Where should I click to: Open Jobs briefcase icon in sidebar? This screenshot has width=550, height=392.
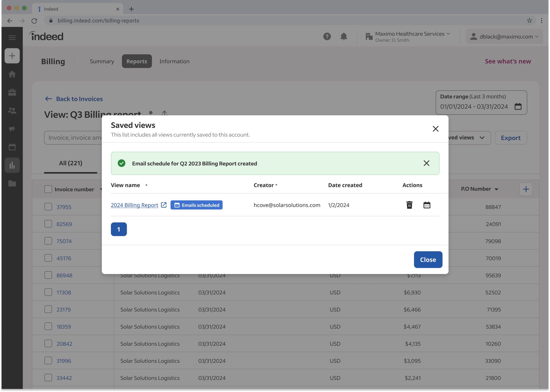[12, 92]
